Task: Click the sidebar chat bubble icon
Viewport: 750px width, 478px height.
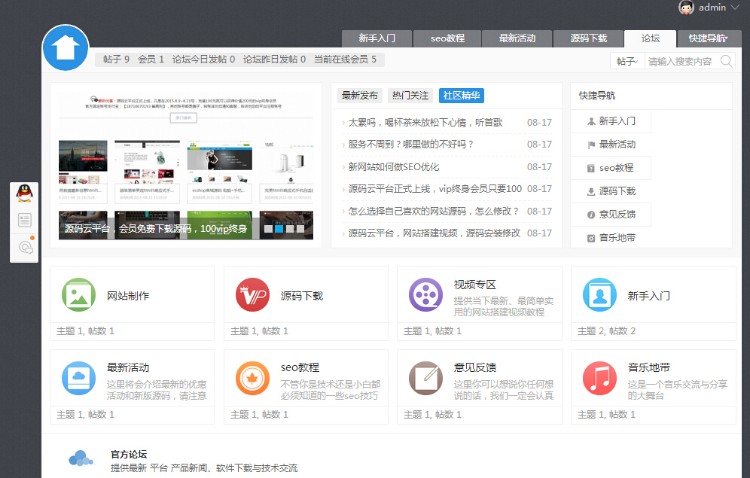Action: [25, 247]
